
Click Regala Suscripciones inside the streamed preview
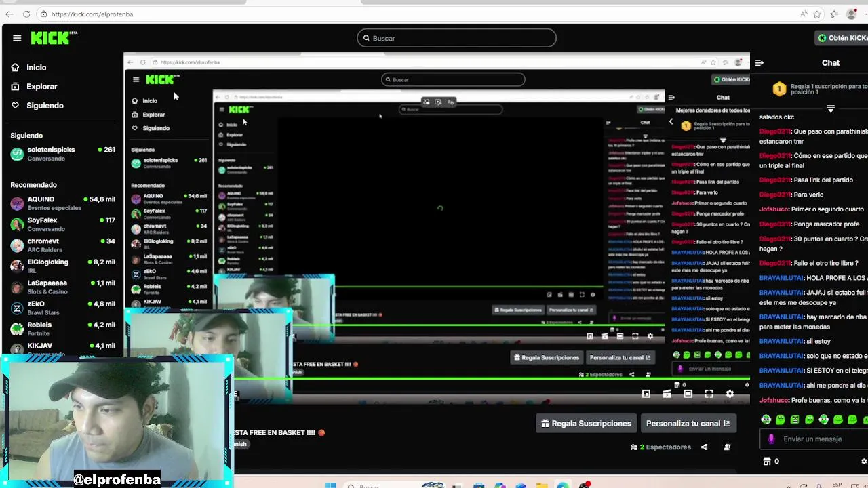pos(547,358)
